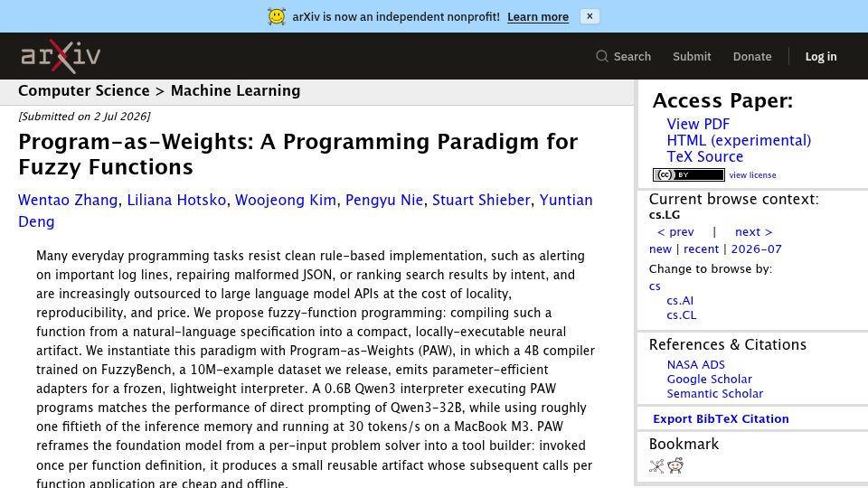Open Google Scholar link
Viewport: 868px width, 488px height.
pos(709,379)
